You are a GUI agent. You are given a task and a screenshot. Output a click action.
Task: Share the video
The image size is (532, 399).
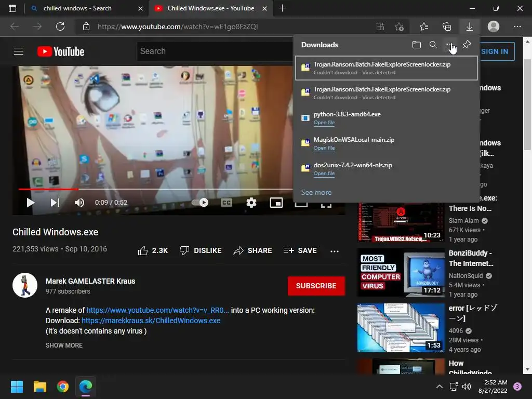point(253,251)
